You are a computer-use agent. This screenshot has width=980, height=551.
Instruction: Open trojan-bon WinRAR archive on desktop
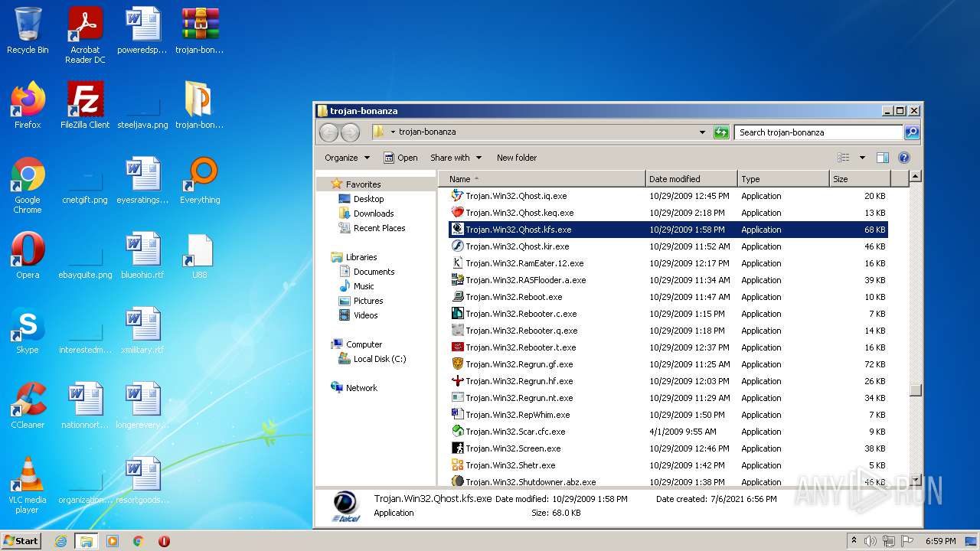click(200, 31)
